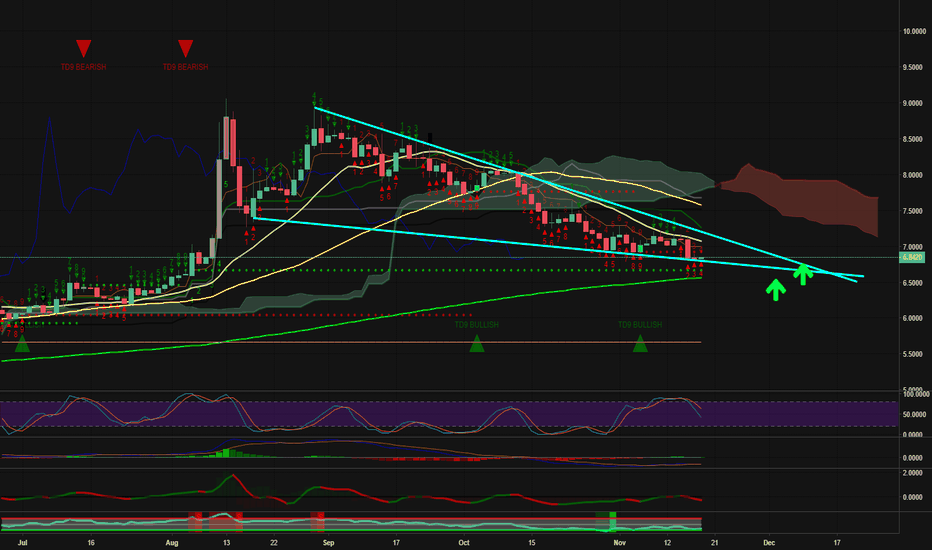The height and width of the screenshot is (550, 932).
Task: Select the TD9 BULLISH text near November
Action: click(x=640, y=325)
